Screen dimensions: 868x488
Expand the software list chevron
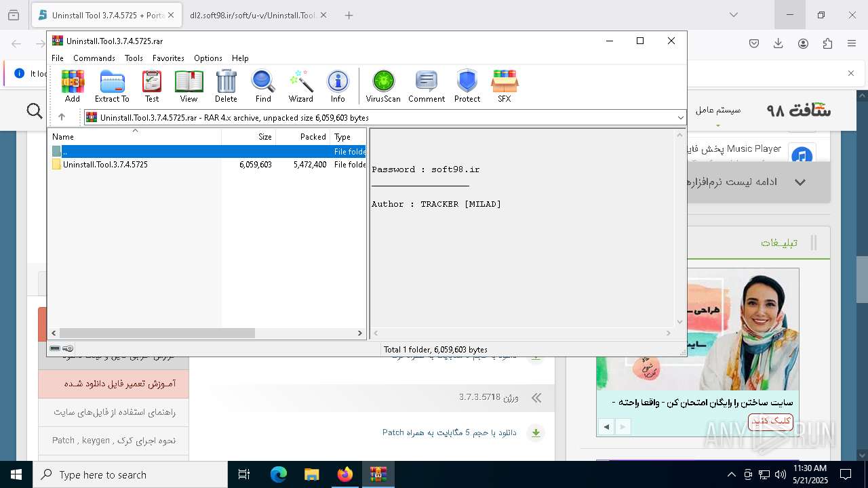click(x=800, y=182)
